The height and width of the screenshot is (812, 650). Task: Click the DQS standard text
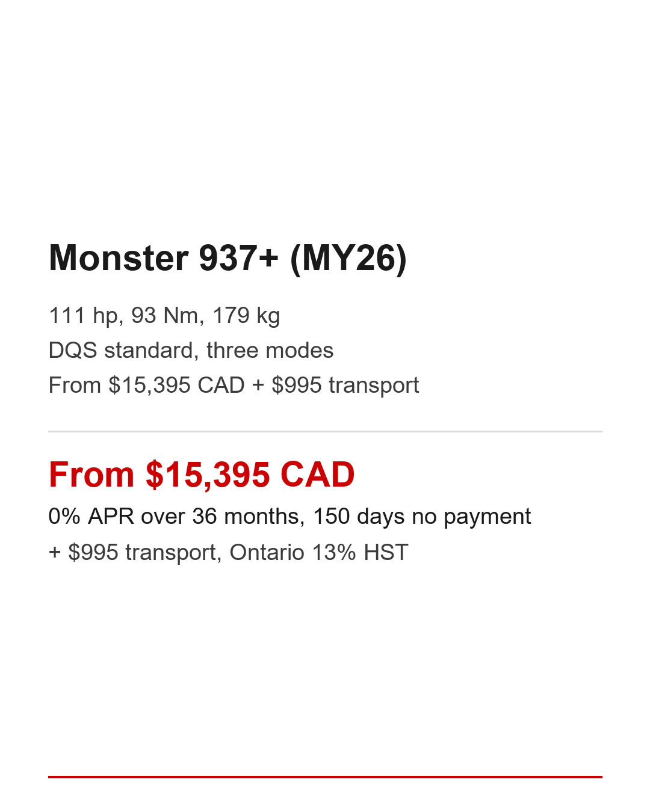[120, 351]
